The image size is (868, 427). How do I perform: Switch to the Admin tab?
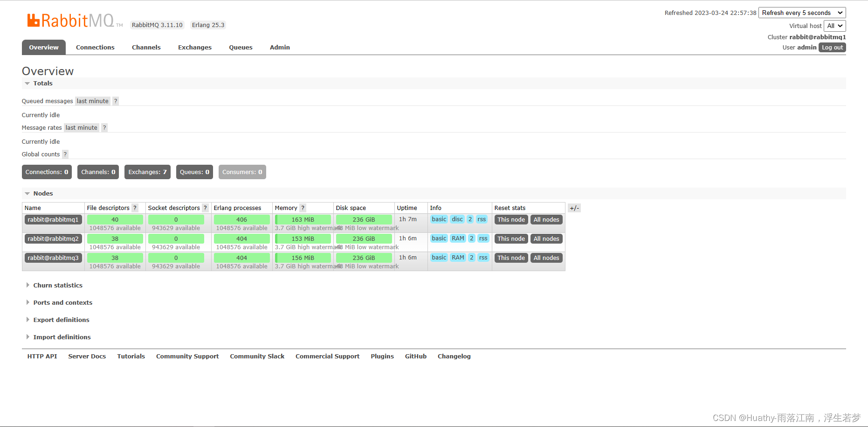tap(280, 47)
